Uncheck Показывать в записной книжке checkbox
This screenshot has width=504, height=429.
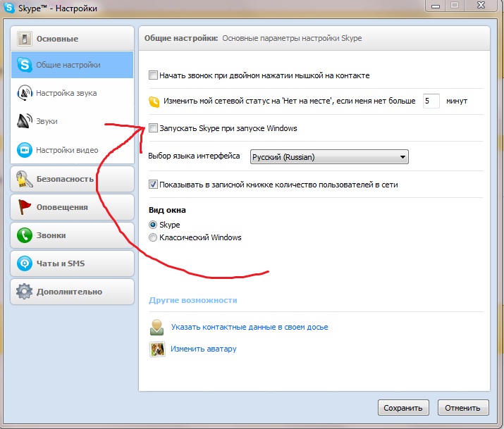click(153, 185)
